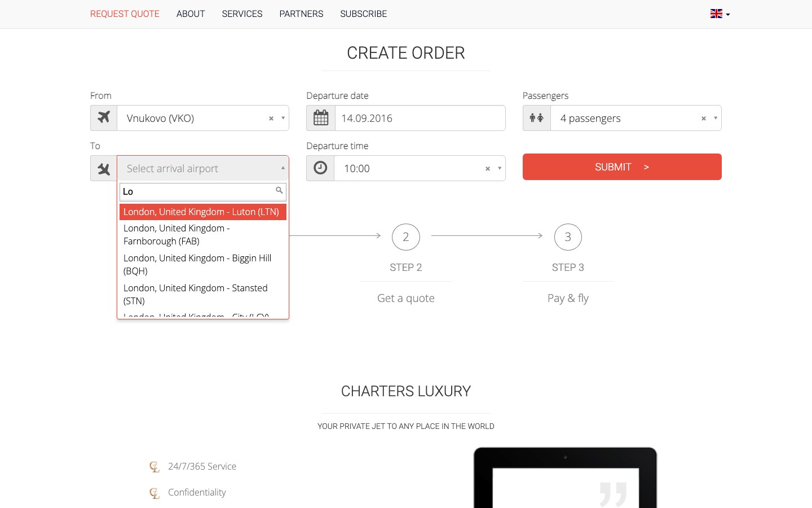Click the Confidentiality text

point(197,492)
